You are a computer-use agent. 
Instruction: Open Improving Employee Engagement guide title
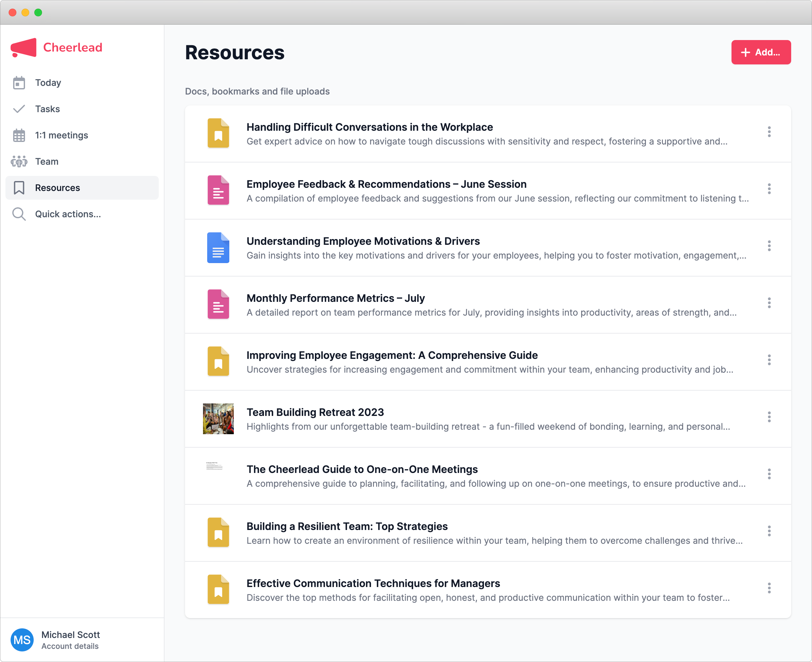tap(392, 355)
